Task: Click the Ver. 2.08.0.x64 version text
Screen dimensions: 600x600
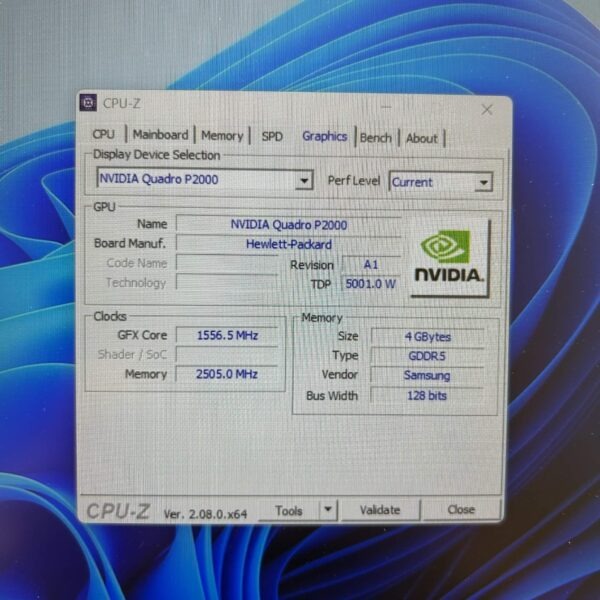Action: (x=205, y=514)
